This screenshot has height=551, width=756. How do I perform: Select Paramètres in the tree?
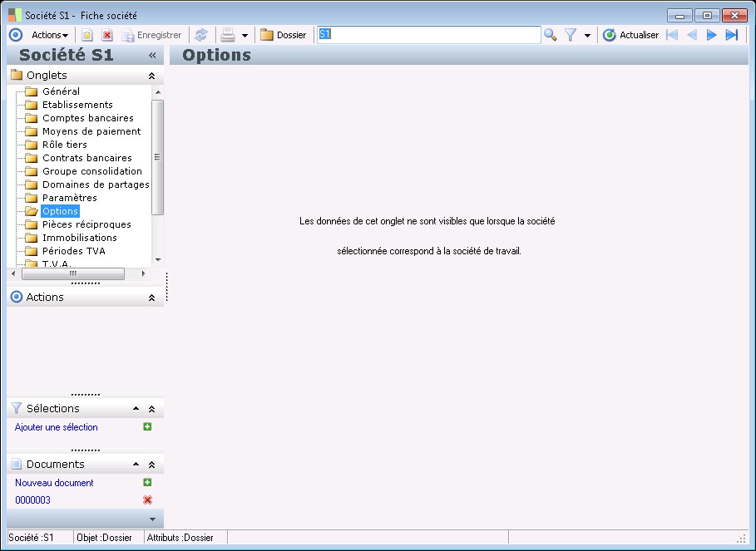coord(69,198)
